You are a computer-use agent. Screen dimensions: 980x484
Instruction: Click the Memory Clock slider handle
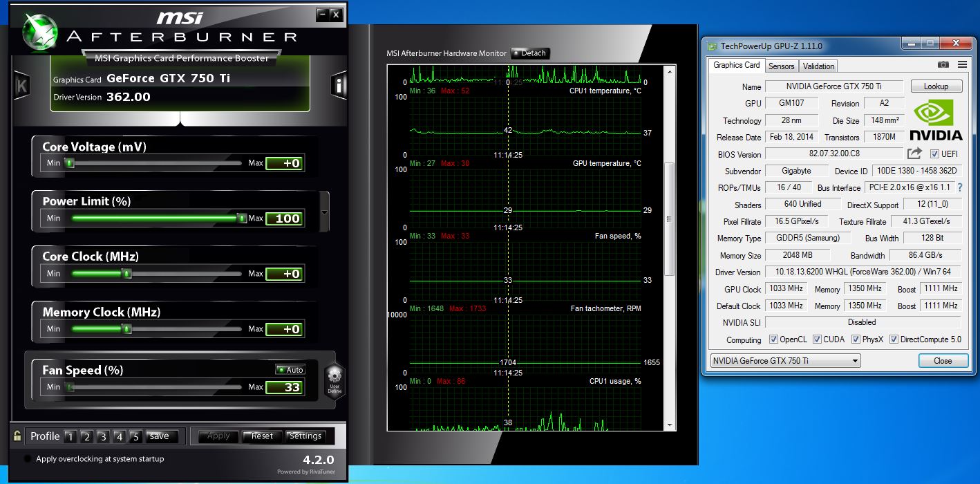point(126,329)
